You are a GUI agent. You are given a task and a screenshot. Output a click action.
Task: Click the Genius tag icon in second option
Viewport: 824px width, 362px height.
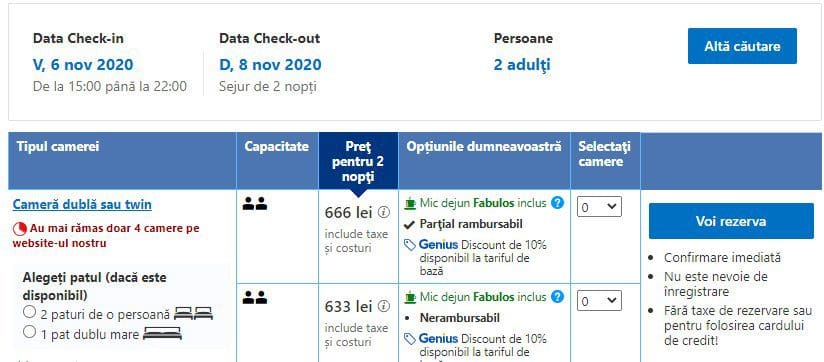point(410,339)
